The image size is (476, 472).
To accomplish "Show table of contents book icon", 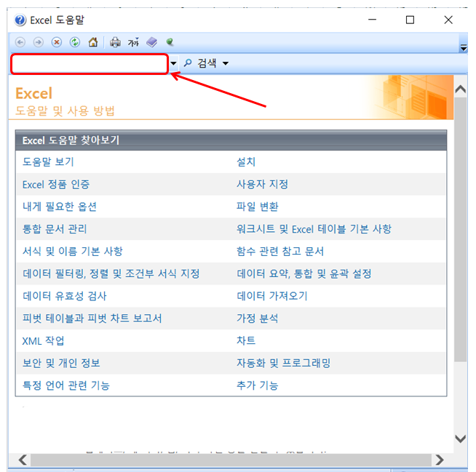I will click(x=152, y=42).
